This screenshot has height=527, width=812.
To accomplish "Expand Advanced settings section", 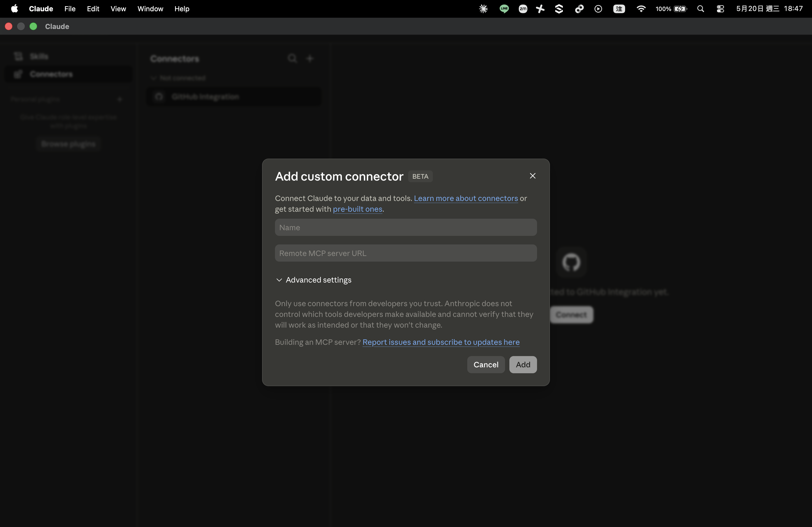I will coord(314,280).
